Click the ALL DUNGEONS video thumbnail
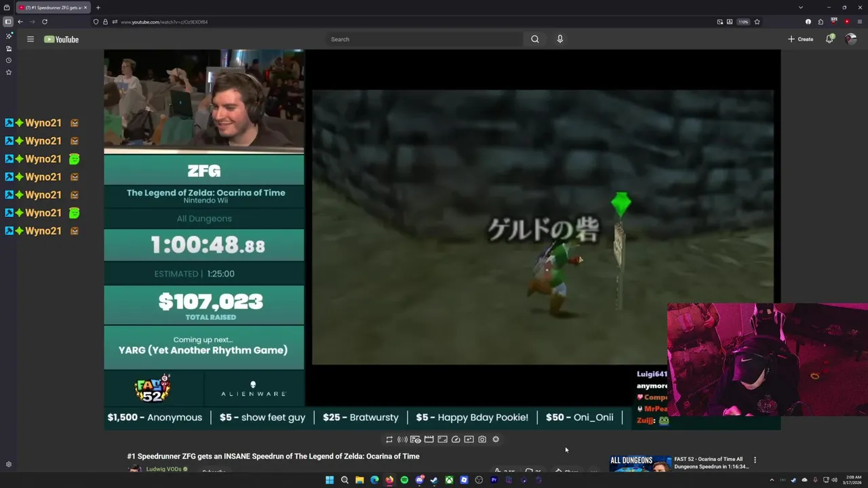This screenshot has width=868, height=488. click(x=640, y=464)
